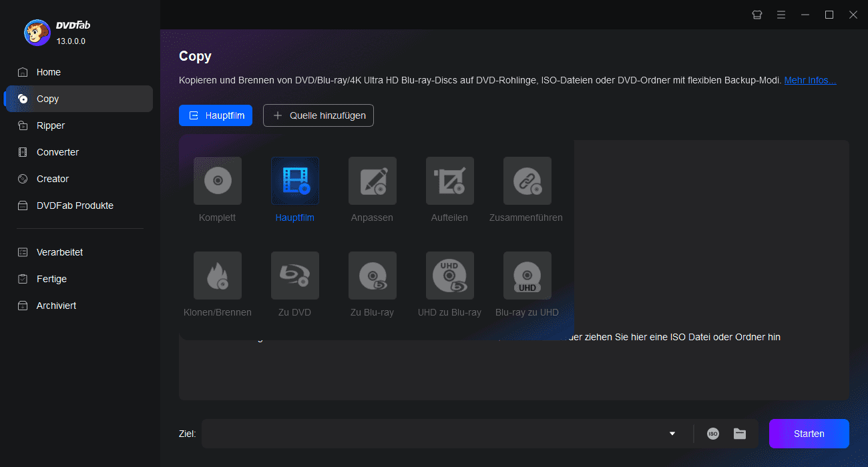
Task: Open the skin/theme icon in title bar
Action: pos(757,15)
